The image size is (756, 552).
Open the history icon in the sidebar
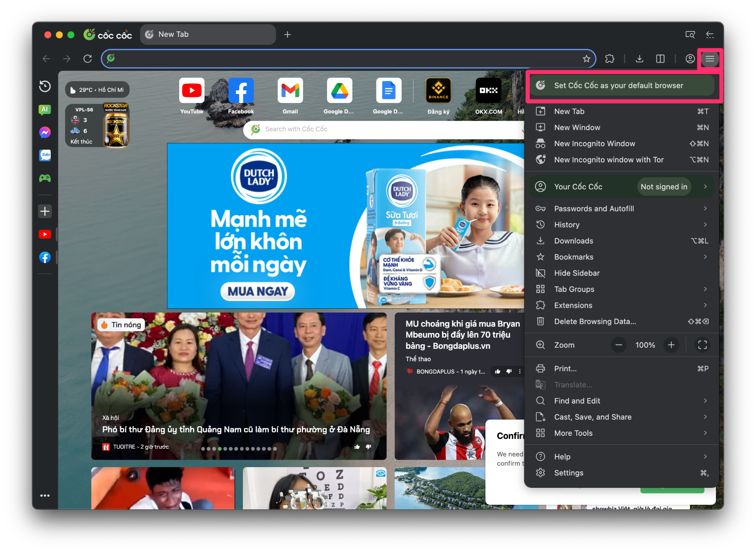(x=45, y=86)
